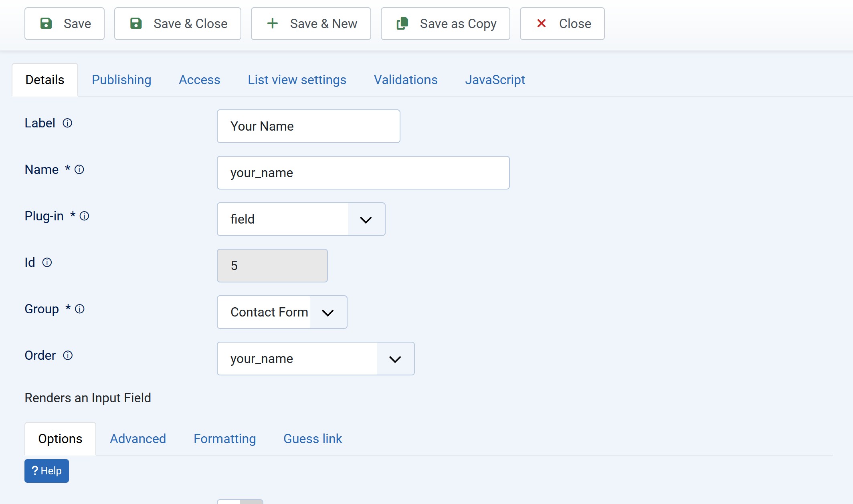Click the info icon next to Group label
The width and height of the screenshot is (853, 504).
click(80, 309)
